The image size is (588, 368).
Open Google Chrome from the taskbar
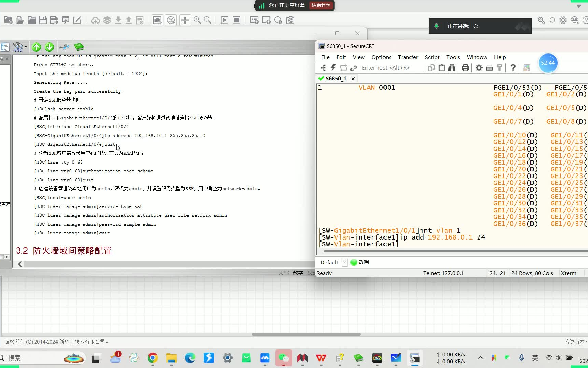152,358
